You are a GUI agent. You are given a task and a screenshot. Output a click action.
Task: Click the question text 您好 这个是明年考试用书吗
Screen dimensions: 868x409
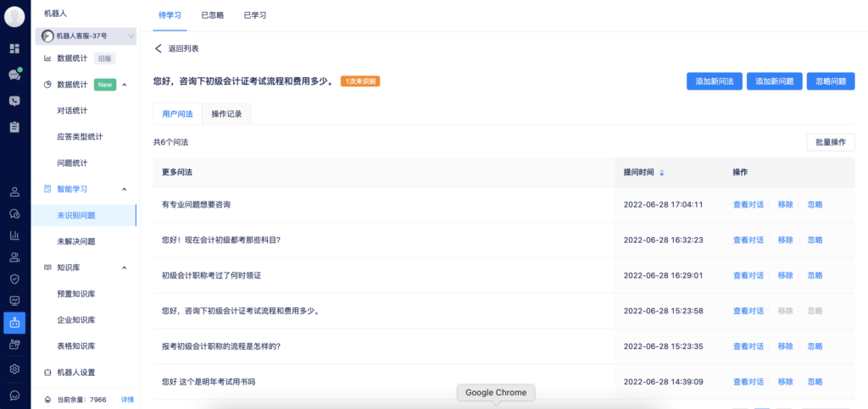(209, 381)
